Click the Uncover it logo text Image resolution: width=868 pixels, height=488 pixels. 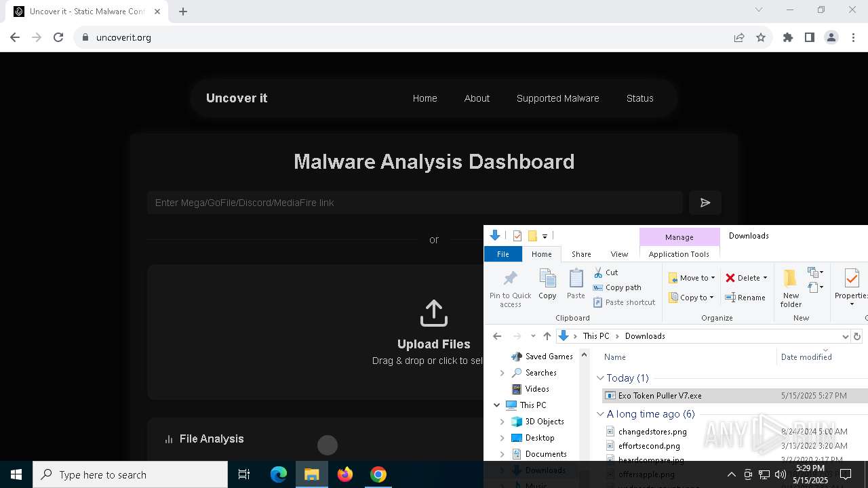(237, 98)
